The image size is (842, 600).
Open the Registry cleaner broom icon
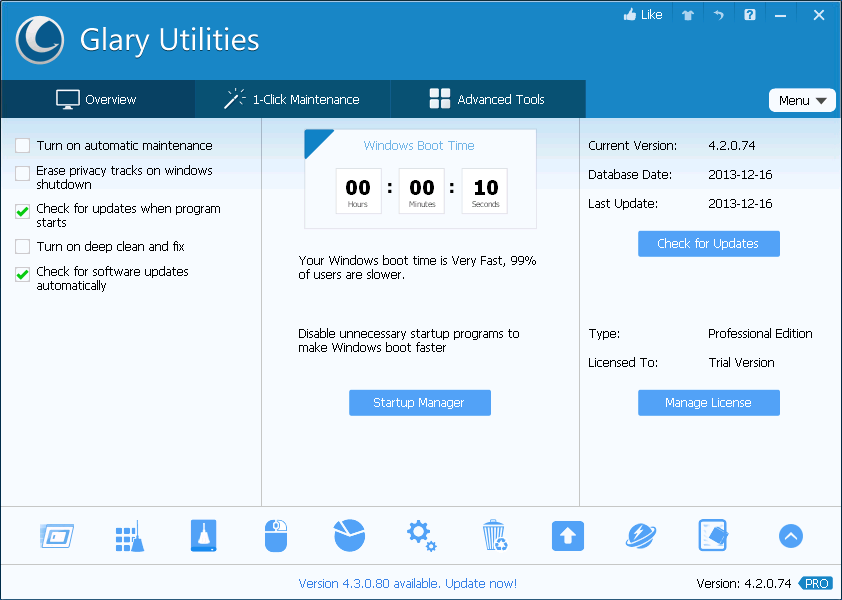[128, 536]
